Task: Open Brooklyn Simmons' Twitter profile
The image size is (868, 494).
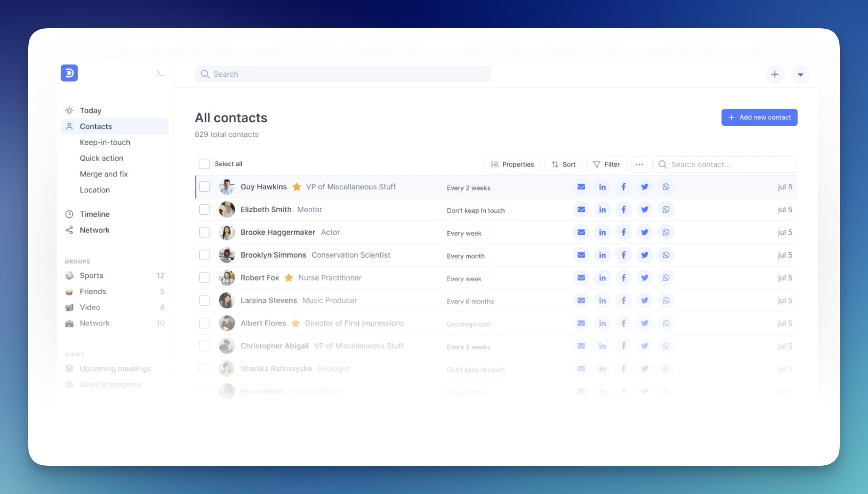Action: click(x=645, y=255)
